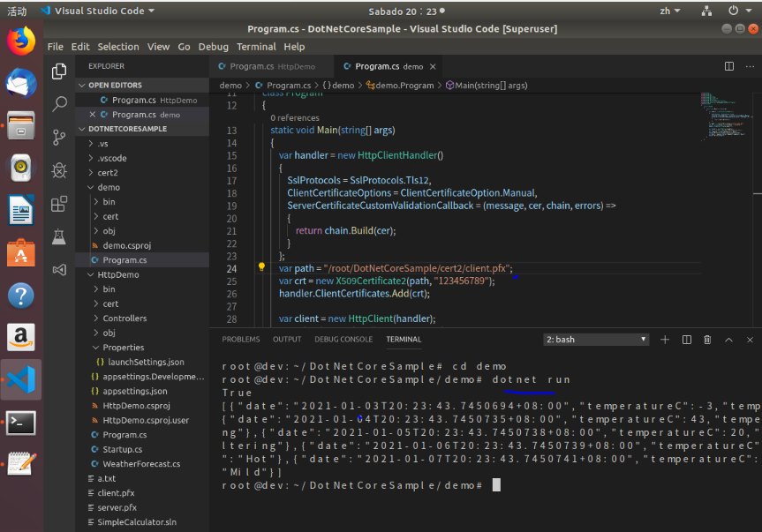Click the '0 references' code lens
762x532 pixels.
point(295,118)
